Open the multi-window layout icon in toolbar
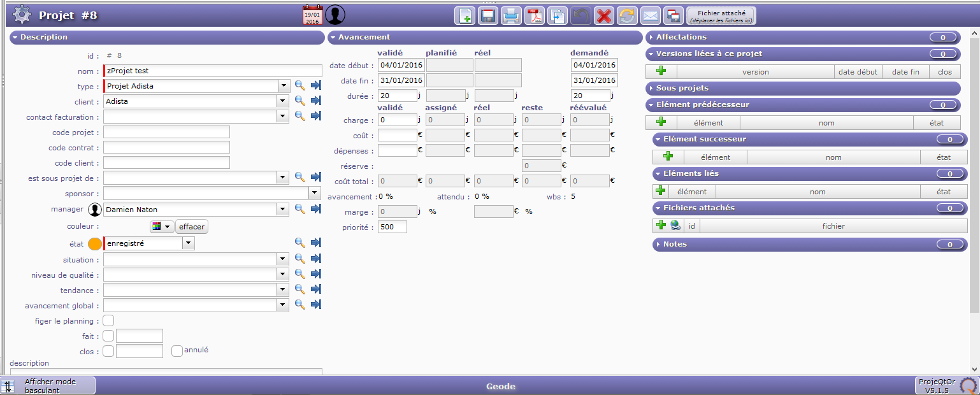This screenshot has width=980, height=395. (673, 15)
